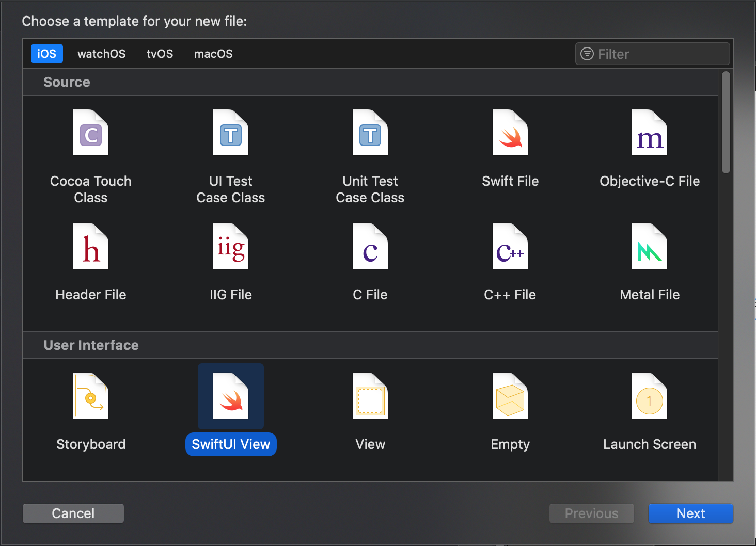Select the Metal File template icon
This screenshot has width=756, height=546.
click(650, 247)
